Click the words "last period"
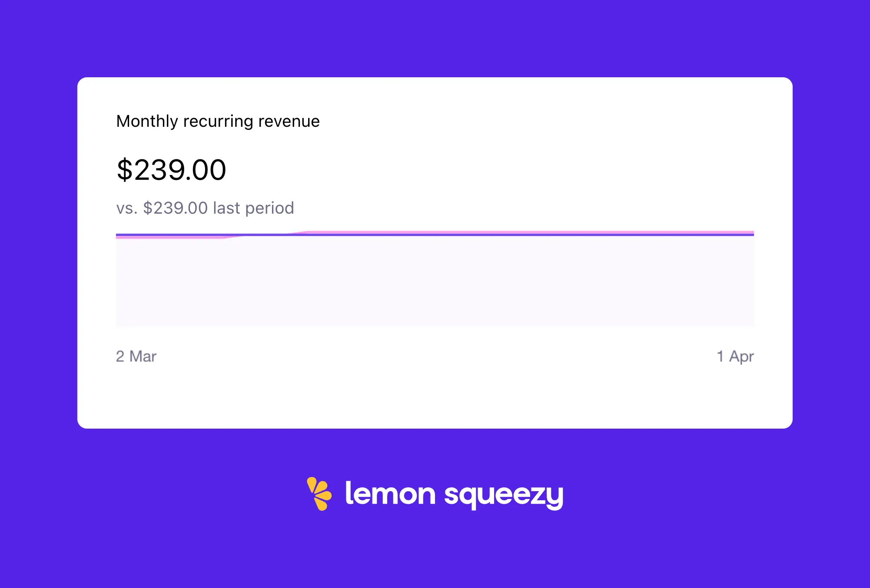 (253, 208)
